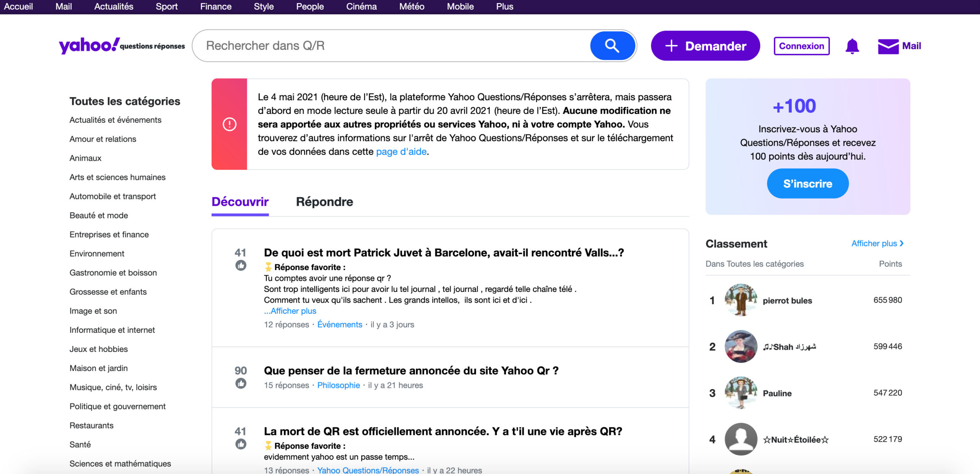Open the Mail text link beside envelope
The height and width of the screenshot is (474, 980).
coord(911,46)
